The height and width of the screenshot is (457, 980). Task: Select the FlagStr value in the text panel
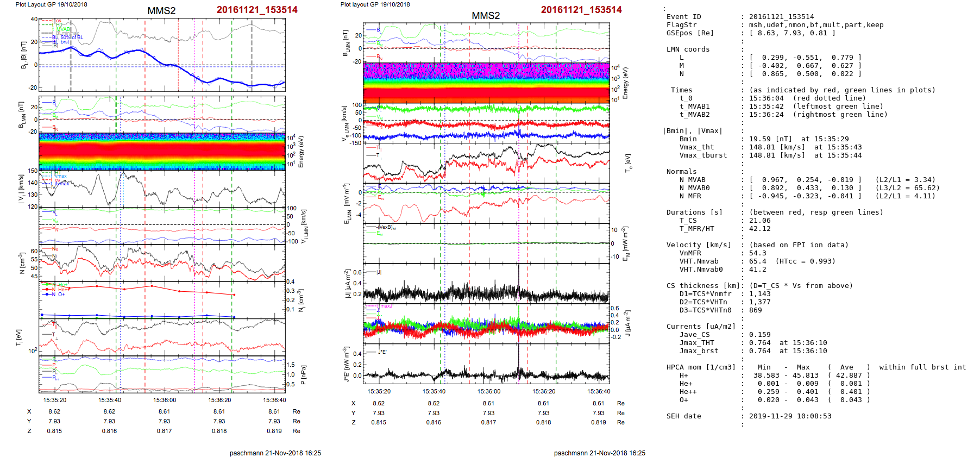point(816,25)
